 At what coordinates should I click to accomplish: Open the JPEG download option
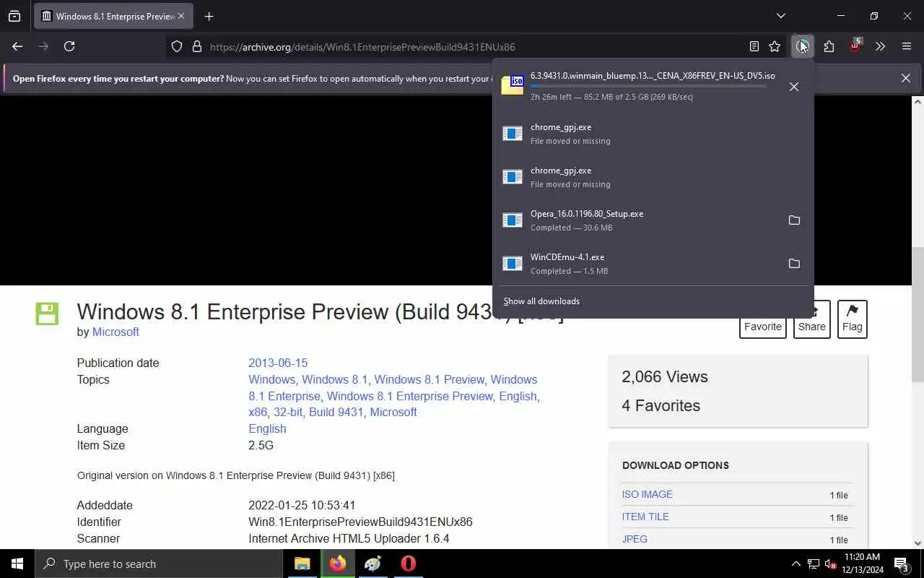pyautogui.click(x=635, y=539)
